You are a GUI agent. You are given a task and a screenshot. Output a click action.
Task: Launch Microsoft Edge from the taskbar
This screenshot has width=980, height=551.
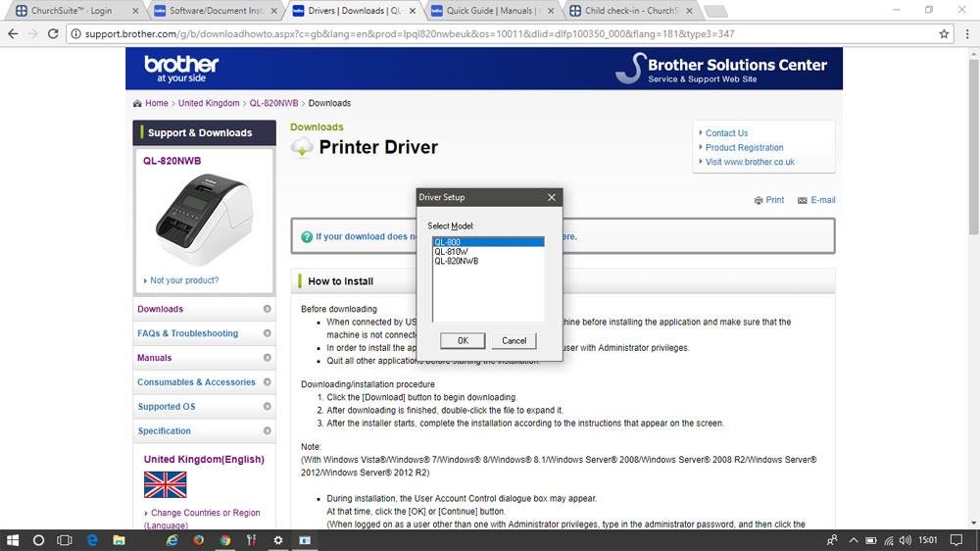point(92,540)
